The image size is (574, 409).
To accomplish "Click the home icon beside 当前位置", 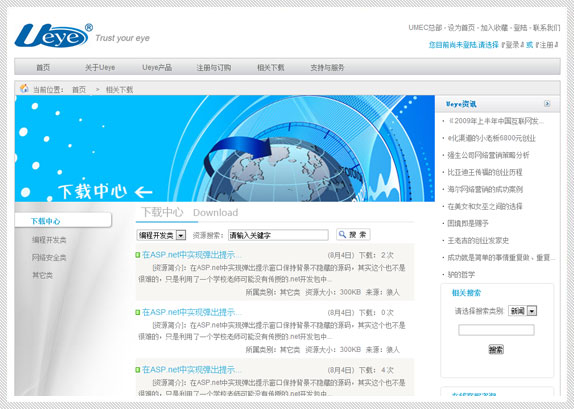I will [24, 88].
